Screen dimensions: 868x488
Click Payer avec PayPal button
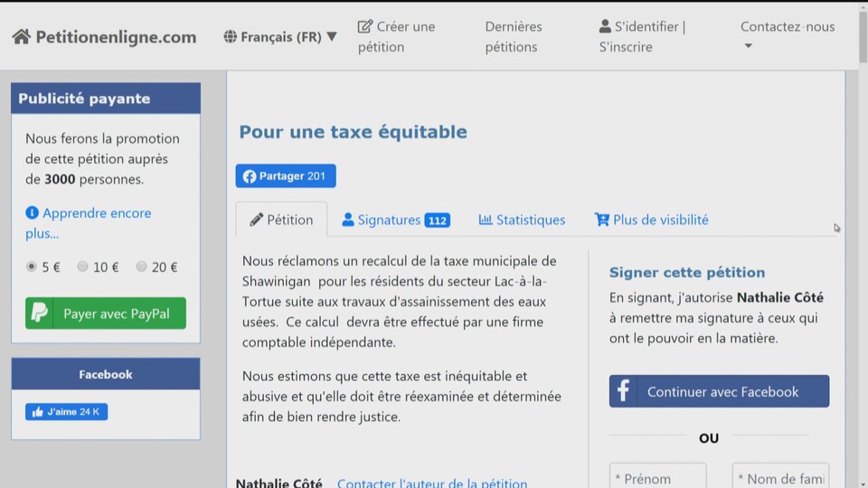coord(106,314)
